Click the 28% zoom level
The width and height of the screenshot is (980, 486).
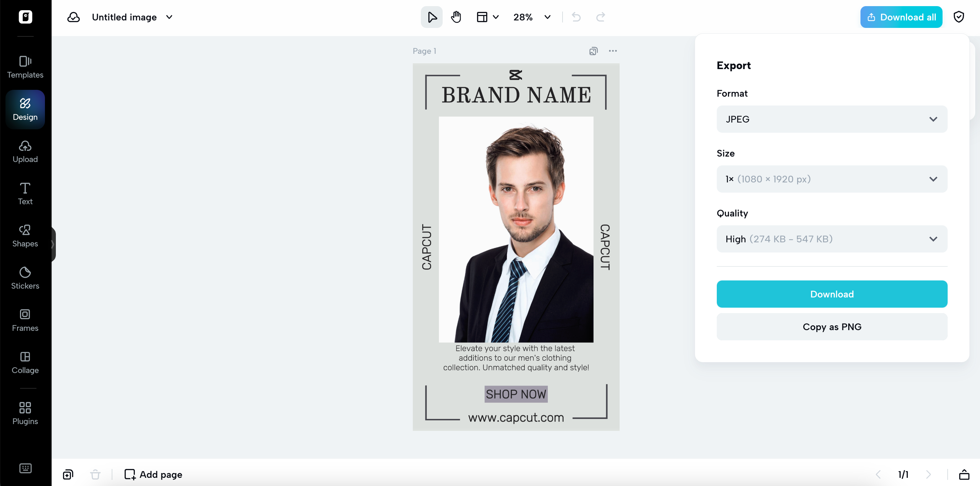click(x=523, y=17)
